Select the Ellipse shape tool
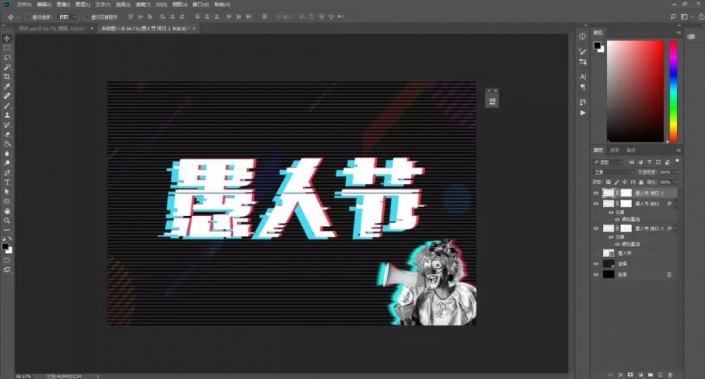Viewport: 705px width, 379px height. 7,201
